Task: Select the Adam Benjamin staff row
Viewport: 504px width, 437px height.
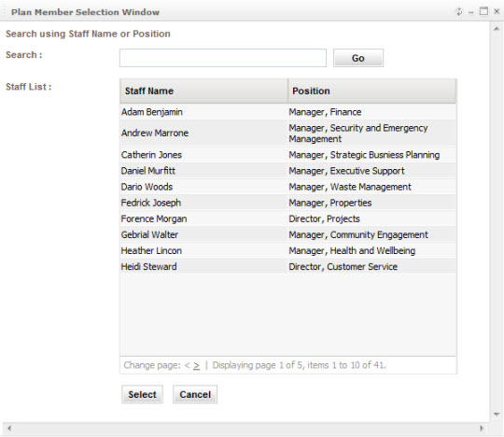Action: pos(288,112)
